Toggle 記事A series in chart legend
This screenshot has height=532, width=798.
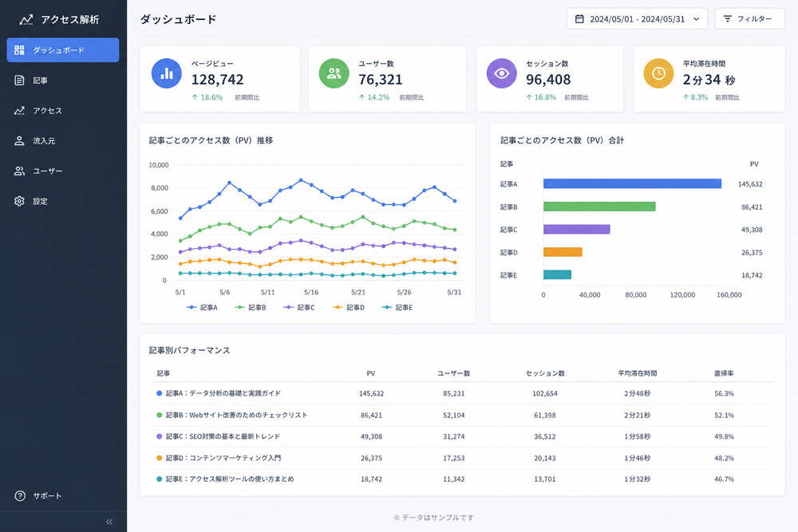[x=202, y=308]
